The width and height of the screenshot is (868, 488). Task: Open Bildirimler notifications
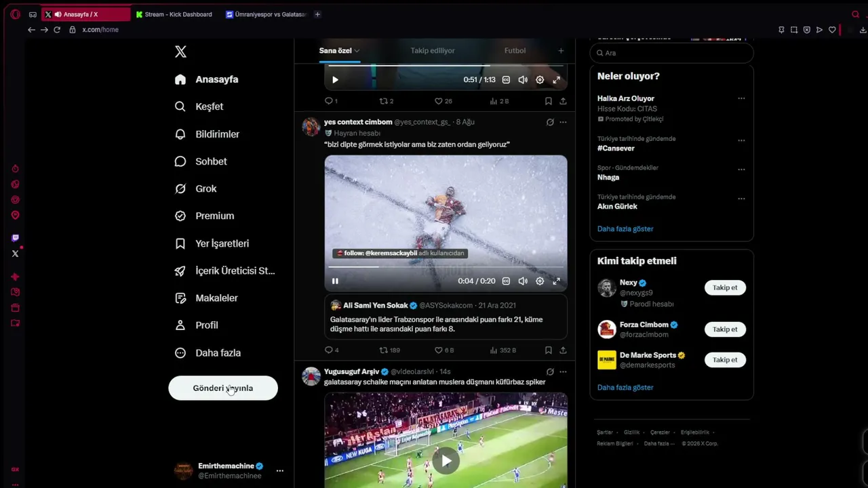tap(208, 134)
